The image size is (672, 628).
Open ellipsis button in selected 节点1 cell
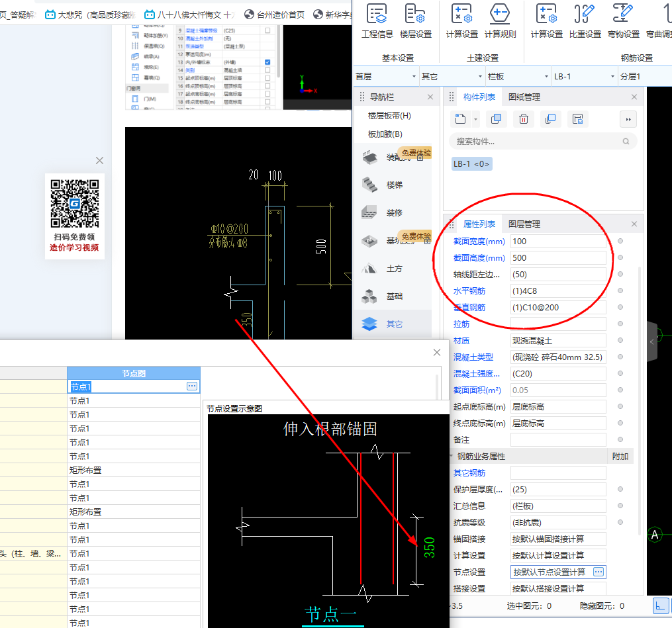(192, 386)
